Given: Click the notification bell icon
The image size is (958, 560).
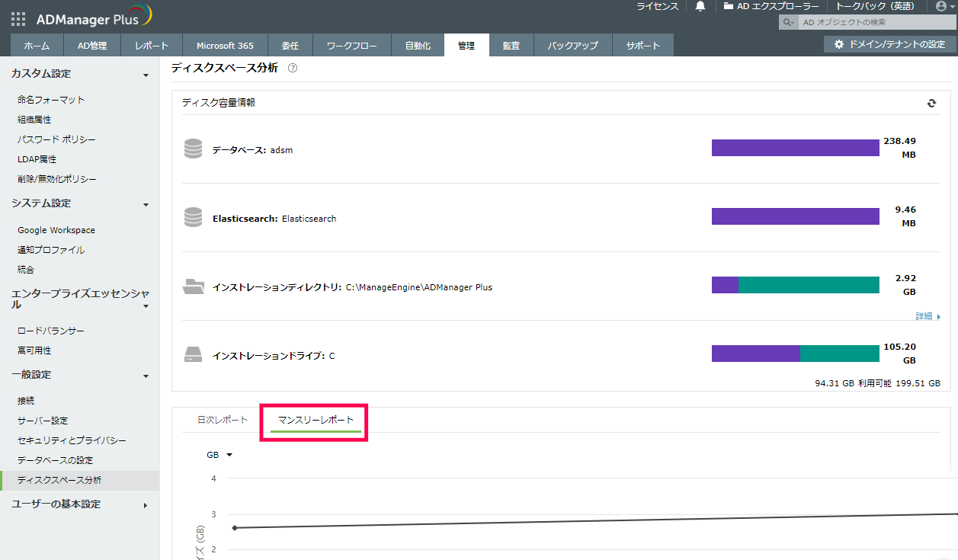Looking at the screenshot, I should 700,6.
